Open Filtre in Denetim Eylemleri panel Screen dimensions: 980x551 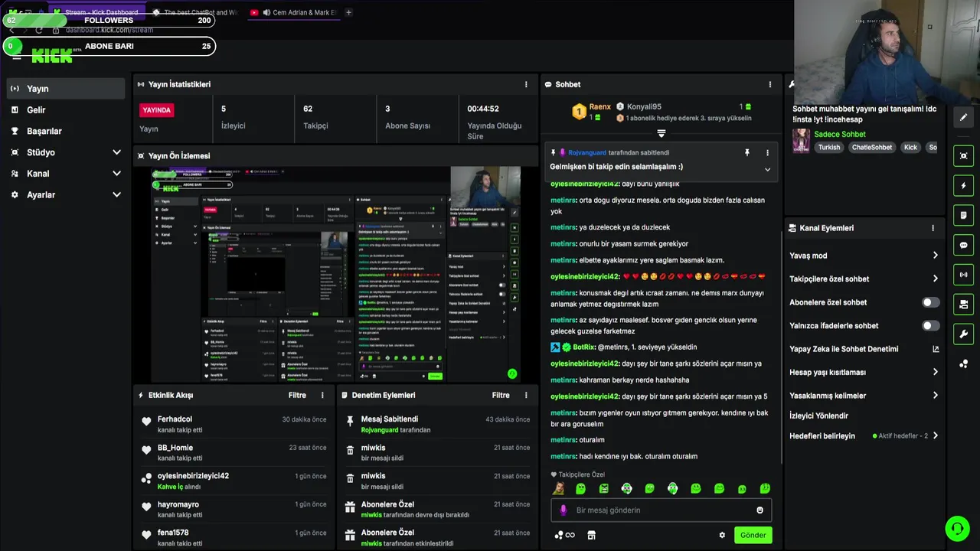click(501, 395)
